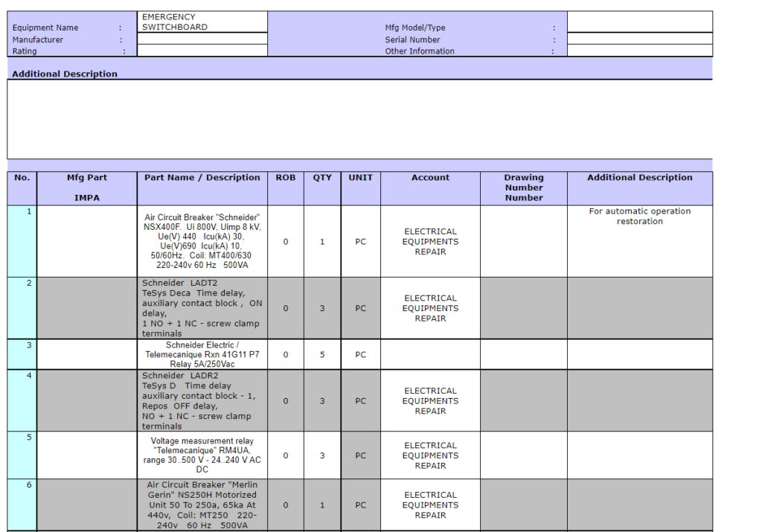Click the Equipment Name field containing EMERGENCY SWITCHBOARD

click(x=202, y=22)
